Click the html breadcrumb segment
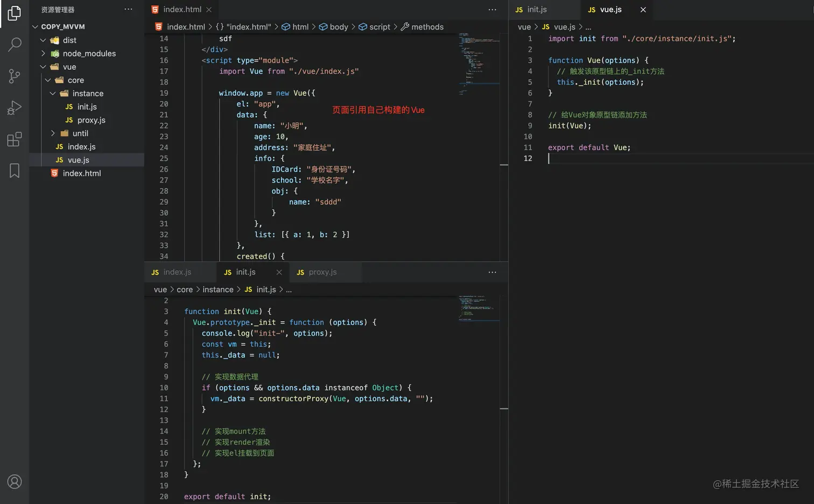The image size is (814, 504). 296,27
